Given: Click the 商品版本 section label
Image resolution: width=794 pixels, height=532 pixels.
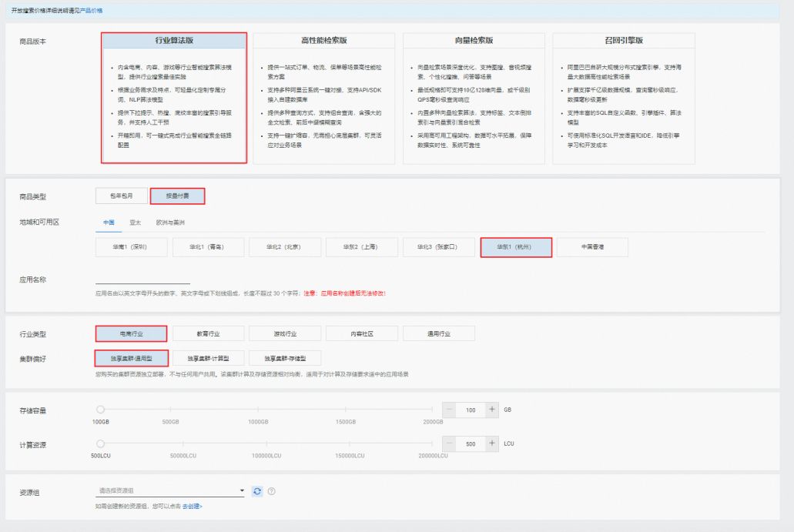Looking at the screenshot, I should [33, 42].
